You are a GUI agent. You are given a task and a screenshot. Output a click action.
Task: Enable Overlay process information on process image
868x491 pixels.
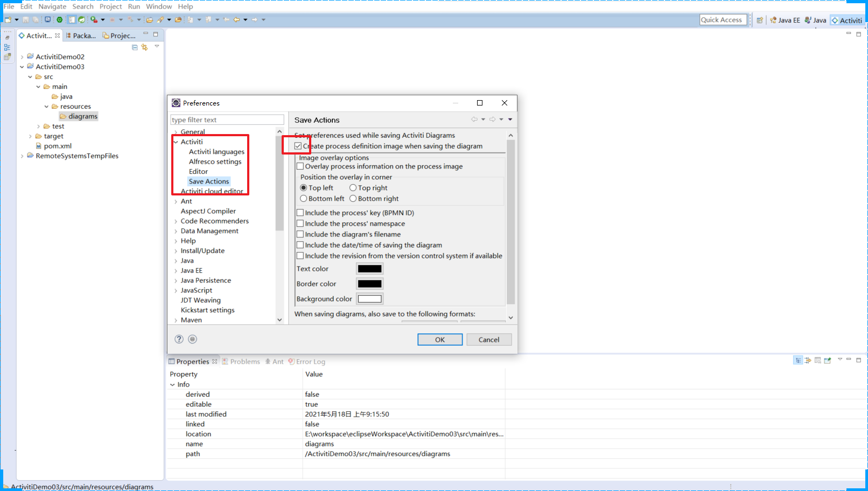coord(300,166)
